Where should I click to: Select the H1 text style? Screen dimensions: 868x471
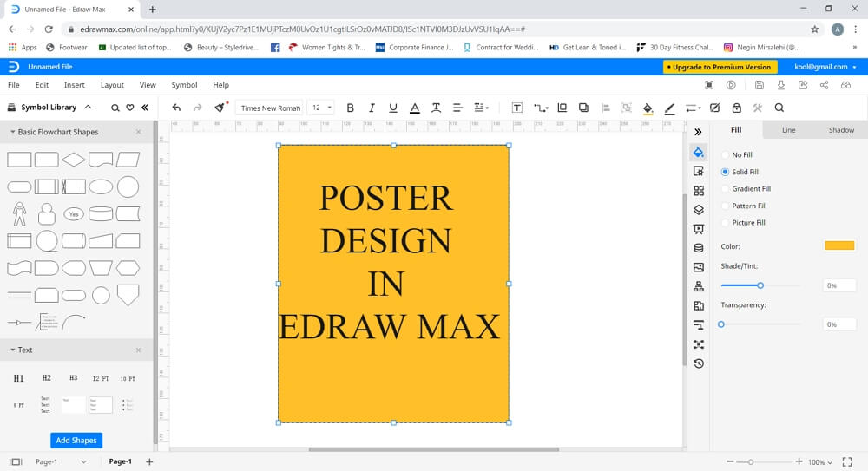(x=18, y=378)
